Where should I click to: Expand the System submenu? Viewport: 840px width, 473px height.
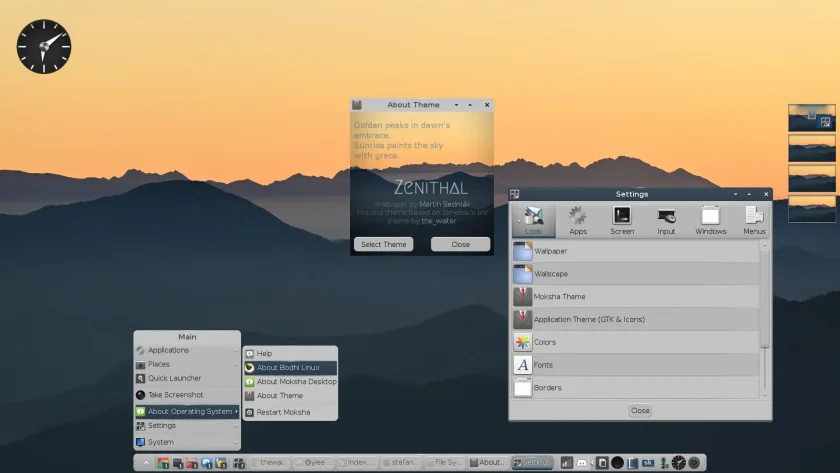187,442
